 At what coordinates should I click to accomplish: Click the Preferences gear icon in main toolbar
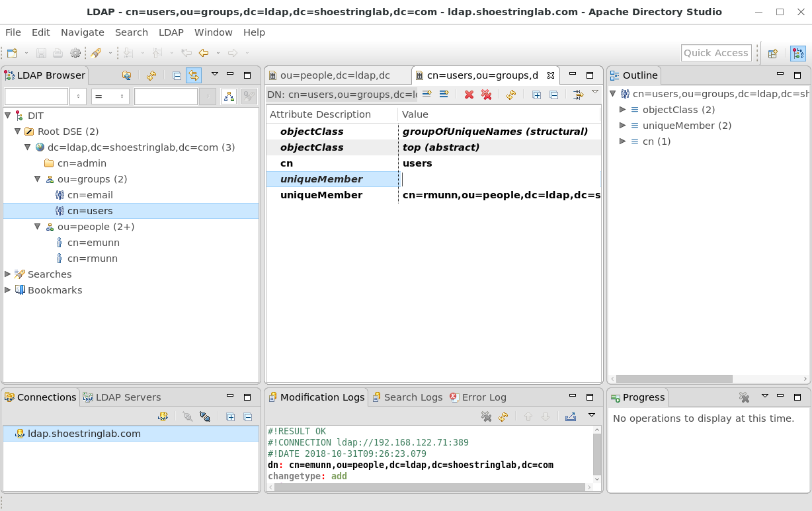75,53
